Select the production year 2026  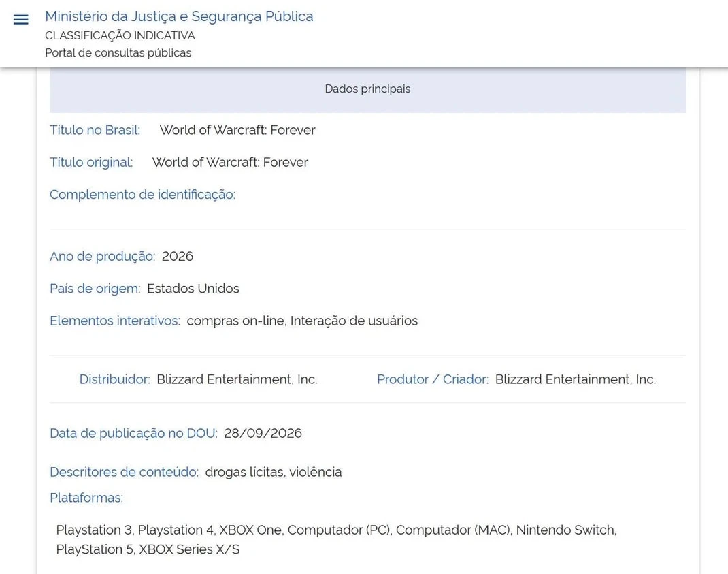[x=178, y=256]
